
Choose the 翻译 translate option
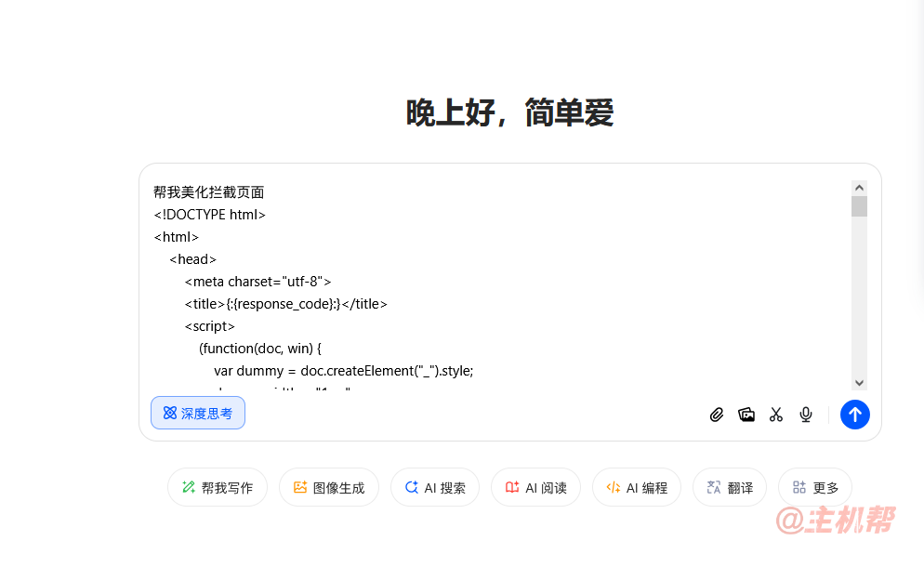(x=730, y=487)
